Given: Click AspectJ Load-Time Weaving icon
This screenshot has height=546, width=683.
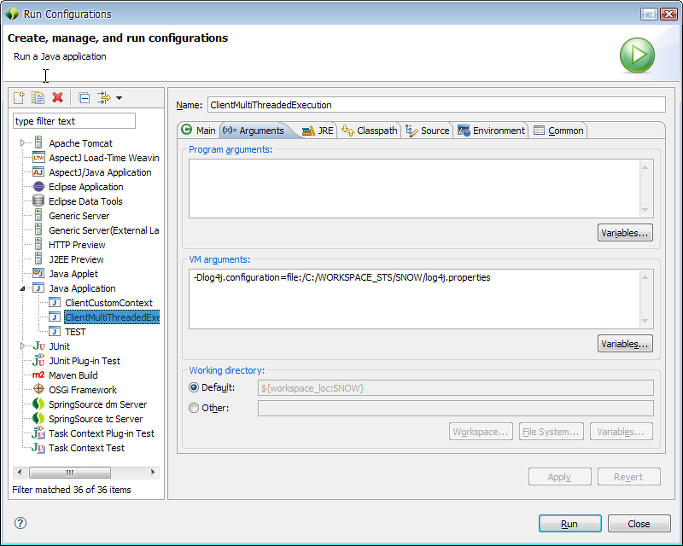Looking at the screenshot, I should click(x=39, y=158).
